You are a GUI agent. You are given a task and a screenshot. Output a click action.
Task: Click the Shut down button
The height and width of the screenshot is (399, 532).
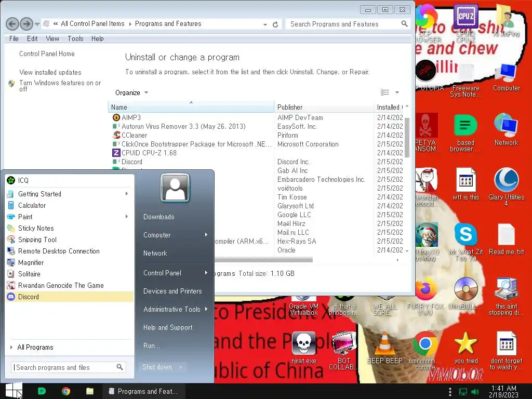(157, 367)
